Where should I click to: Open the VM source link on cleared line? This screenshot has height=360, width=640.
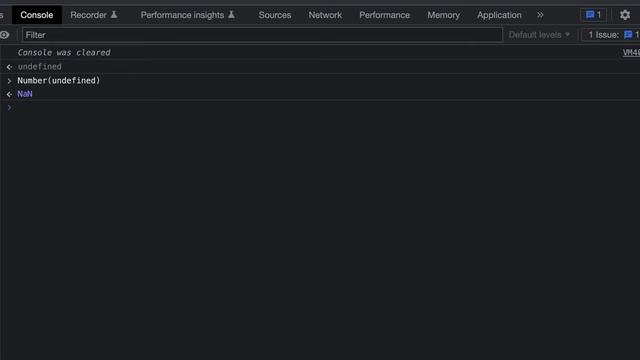tap(631, 53)
